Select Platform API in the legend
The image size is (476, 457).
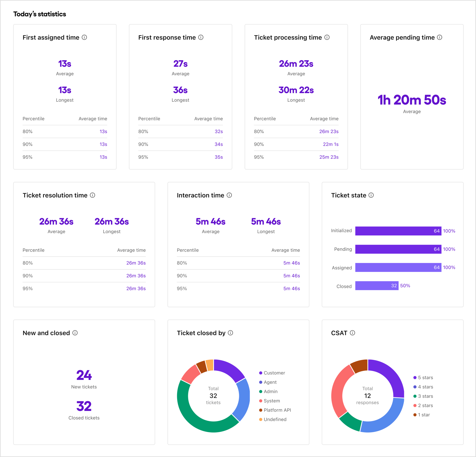coord(275,410)
